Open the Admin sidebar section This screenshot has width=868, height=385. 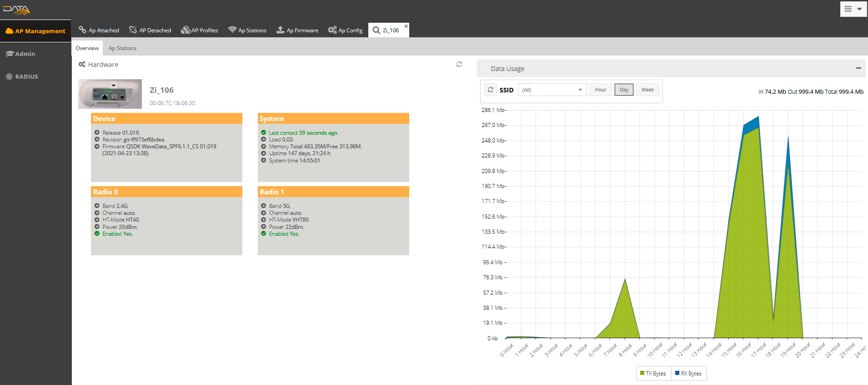(x=25, y=54)
